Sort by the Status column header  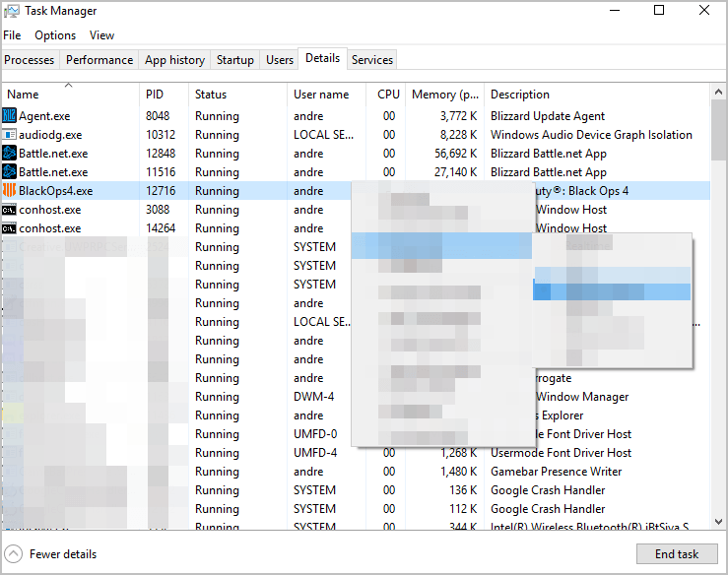[237, 95]
